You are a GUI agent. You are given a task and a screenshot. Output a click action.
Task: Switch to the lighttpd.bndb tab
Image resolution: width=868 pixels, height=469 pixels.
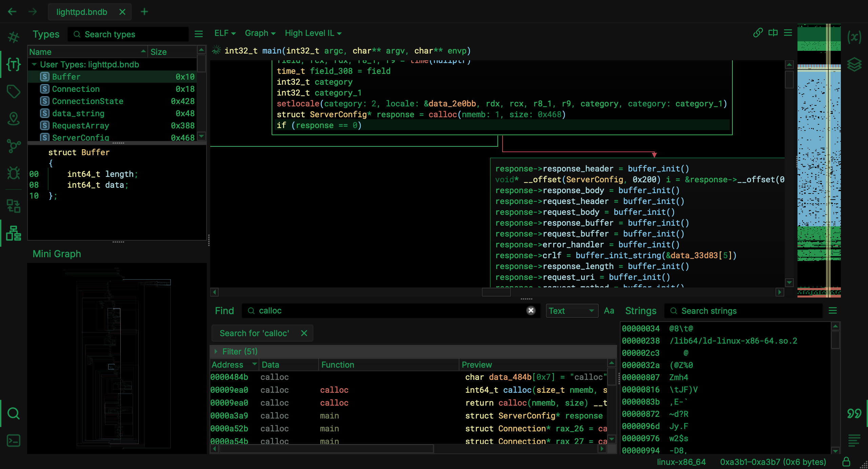tap(82, 12)
